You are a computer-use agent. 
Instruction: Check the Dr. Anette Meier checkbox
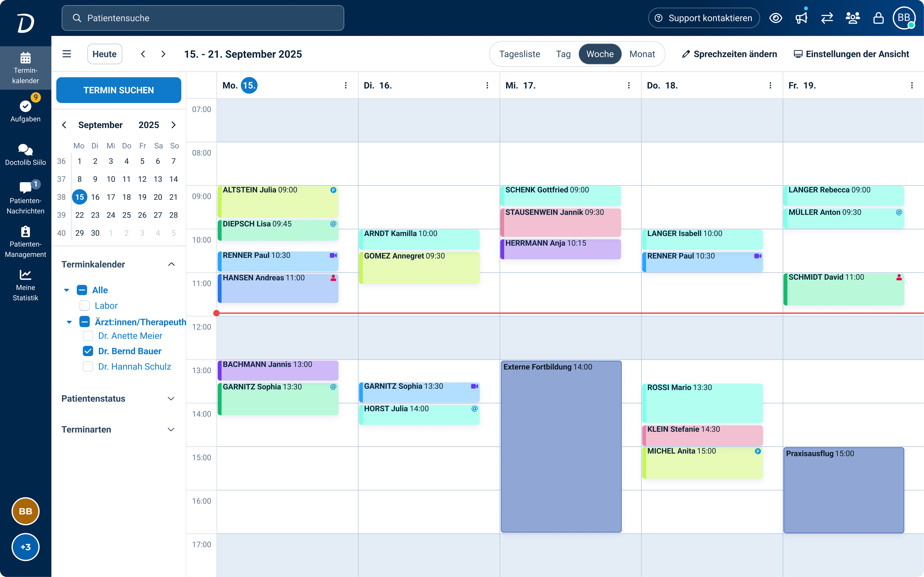click(x=88, y=336)
